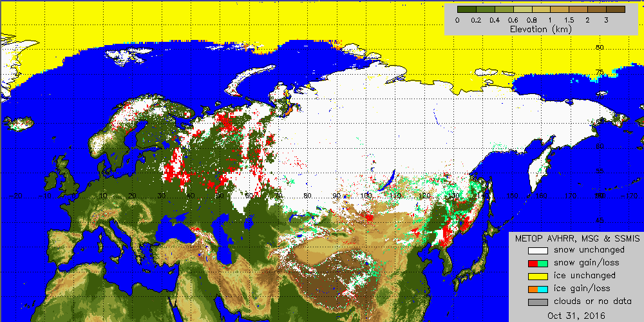
Task: Click the green half of snow gain/loss swatch
Action: [543, 263]
